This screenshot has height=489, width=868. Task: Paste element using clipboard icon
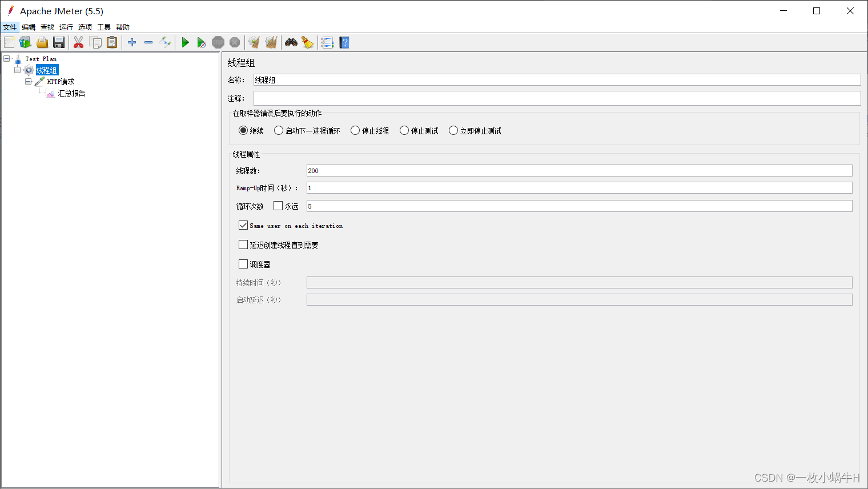pos(112,42)
